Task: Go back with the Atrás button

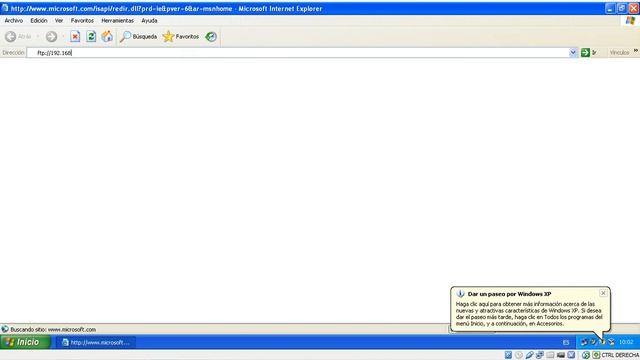Action: [x=18, y=37]
